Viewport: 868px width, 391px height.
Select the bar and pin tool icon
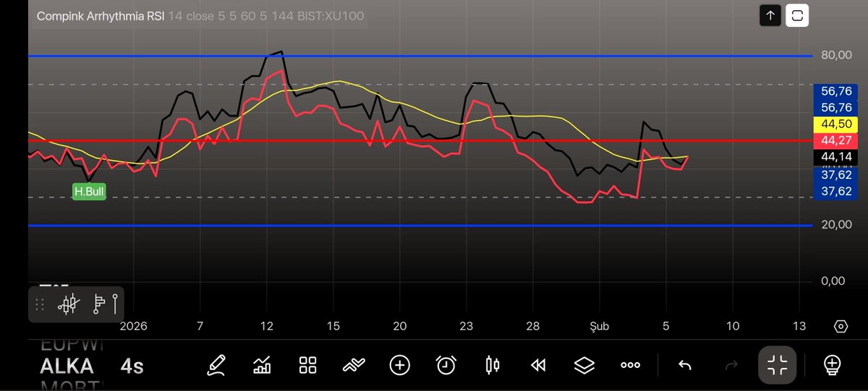tap(106, 303)
